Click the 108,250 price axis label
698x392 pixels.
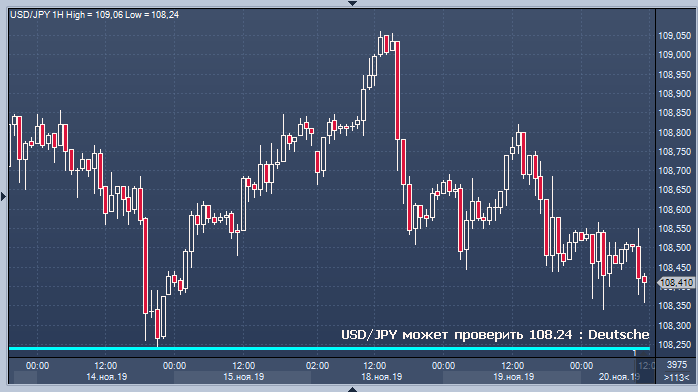pos(674,345)
